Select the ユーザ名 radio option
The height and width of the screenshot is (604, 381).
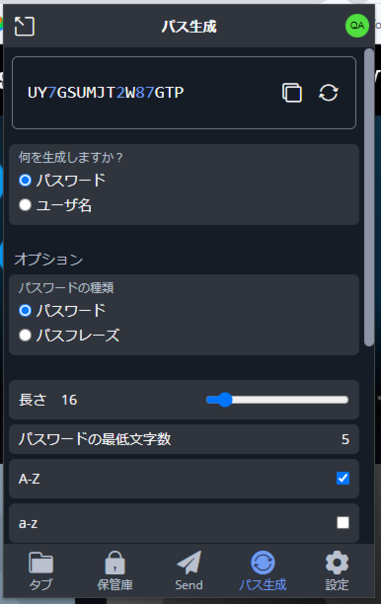[25, 205]
